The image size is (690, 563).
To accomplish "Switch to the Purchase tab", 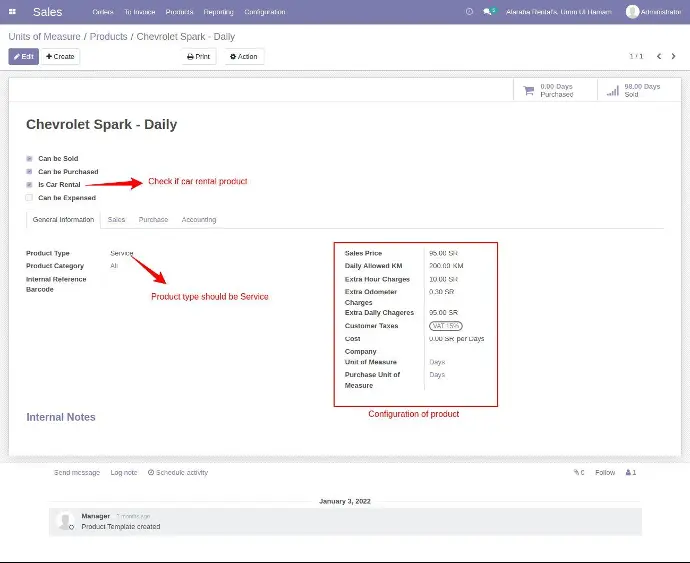I will point(153,220).
